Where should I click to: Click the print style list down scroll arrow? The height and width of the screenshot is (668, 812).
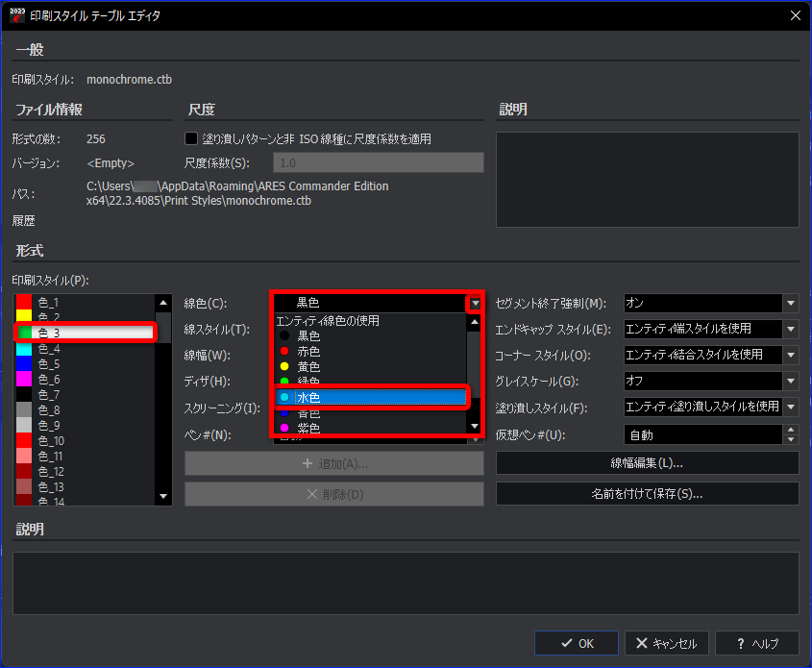pyautogui.click(x=163, y=496)
